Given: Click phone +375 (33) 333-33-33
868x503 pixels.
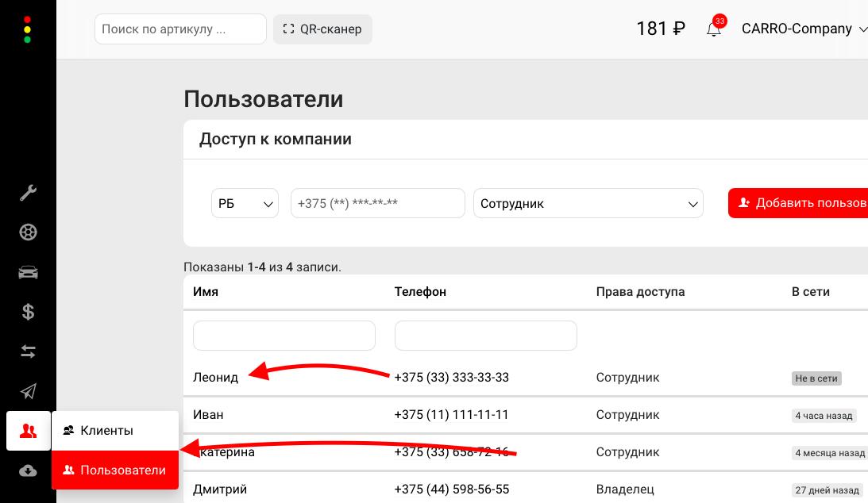Looking at the screenshot, I should (452, 378).
